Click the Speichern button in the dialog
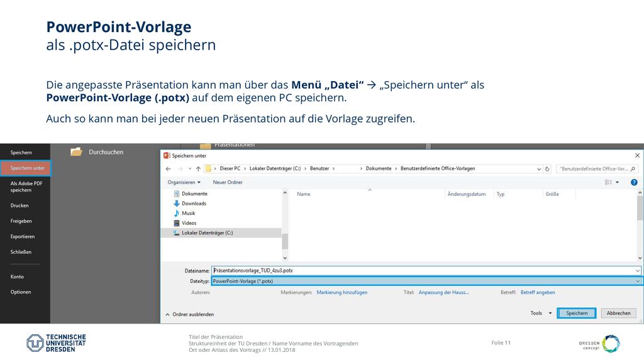The height and width of the screenshot is (362, 644). tap(577, 313)
